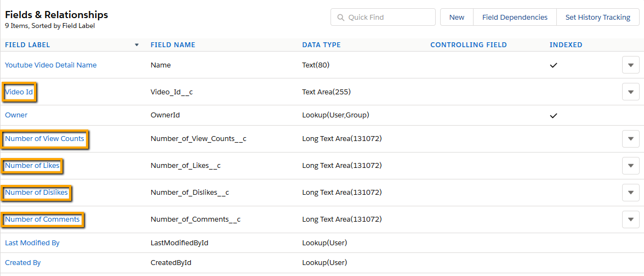The height and width of the screenshot is (276, 644).
Task: Open the Video Id field link
Action: point(19,92)
